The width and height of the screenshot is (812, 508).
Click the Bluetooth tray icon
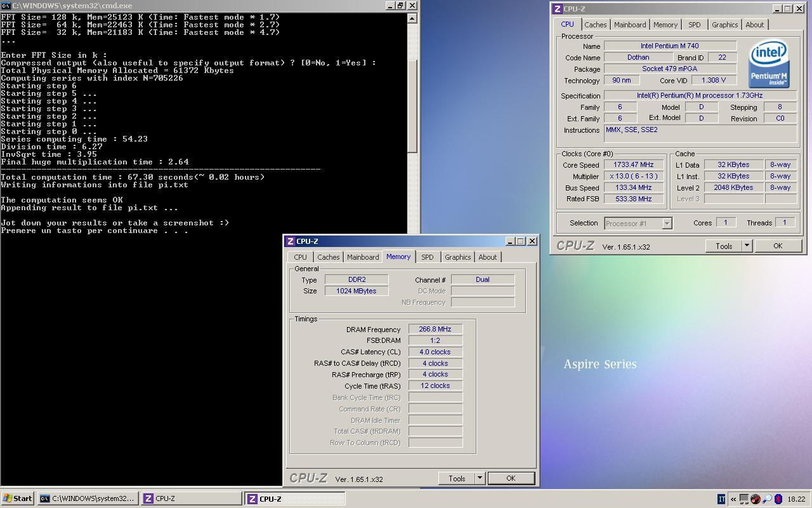pos(778,499)
